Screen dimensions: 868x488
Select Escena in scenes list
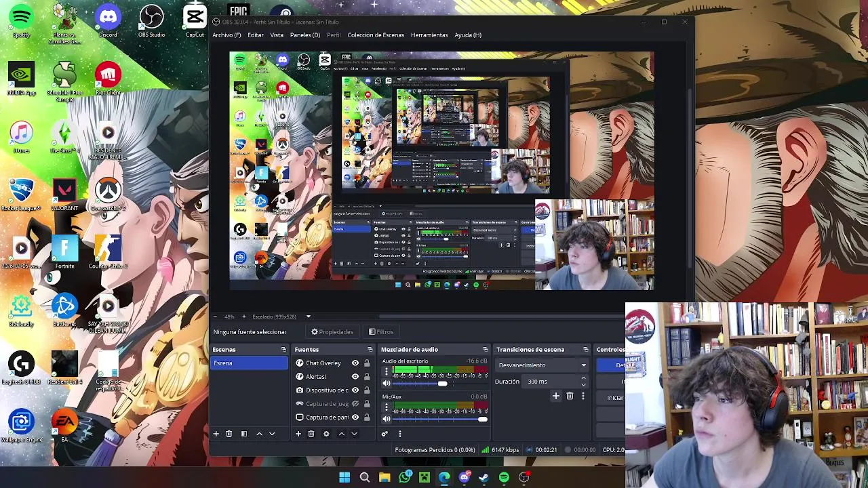point(250,363)
